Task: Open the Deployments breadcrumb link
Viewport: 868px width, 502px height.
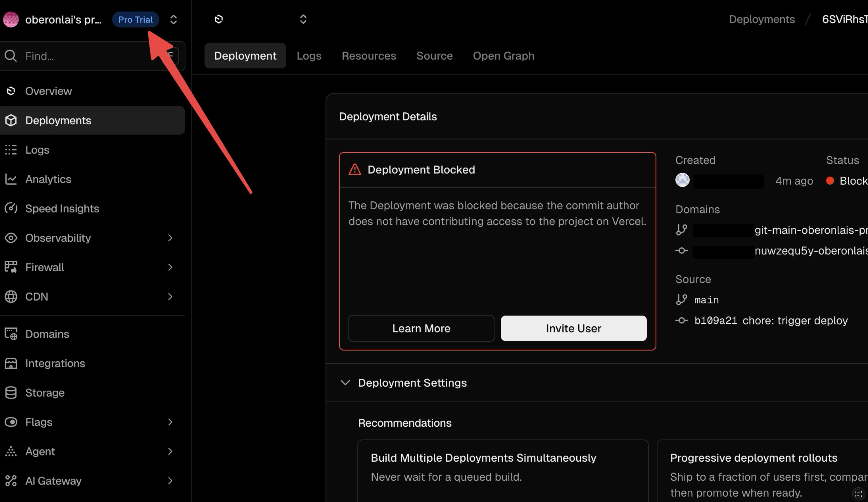Action: [x=761, y=19]
